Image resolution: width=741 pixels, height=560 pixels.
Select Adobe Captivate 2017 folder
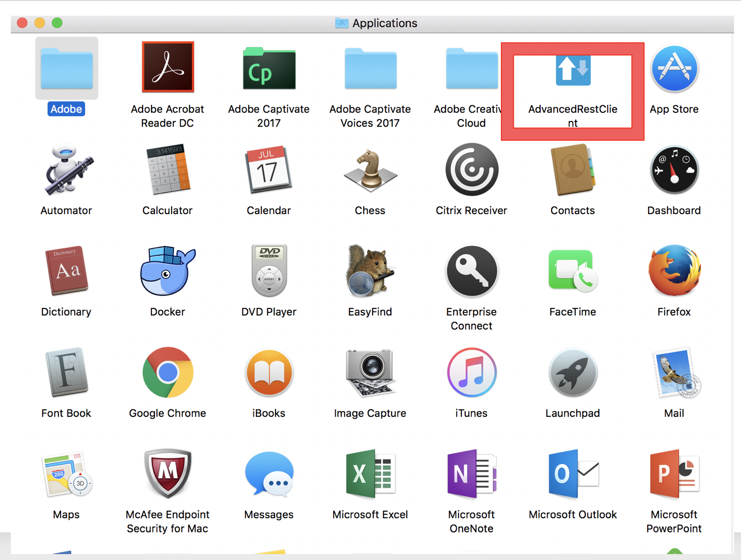tap(269, 69)
